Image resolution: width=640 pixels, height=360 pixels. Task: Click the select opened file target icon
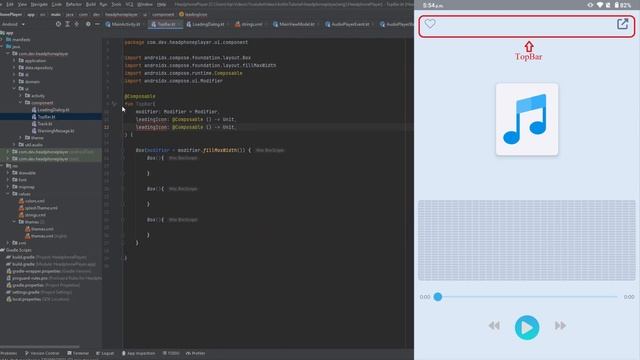[x=58, y=24]
